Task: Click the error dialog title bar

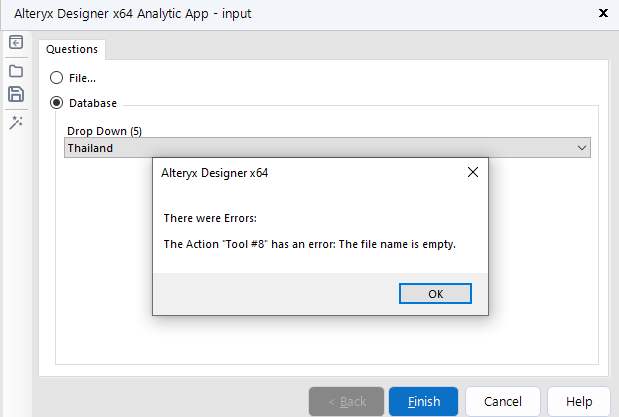Action: click(x=300, y=172)
